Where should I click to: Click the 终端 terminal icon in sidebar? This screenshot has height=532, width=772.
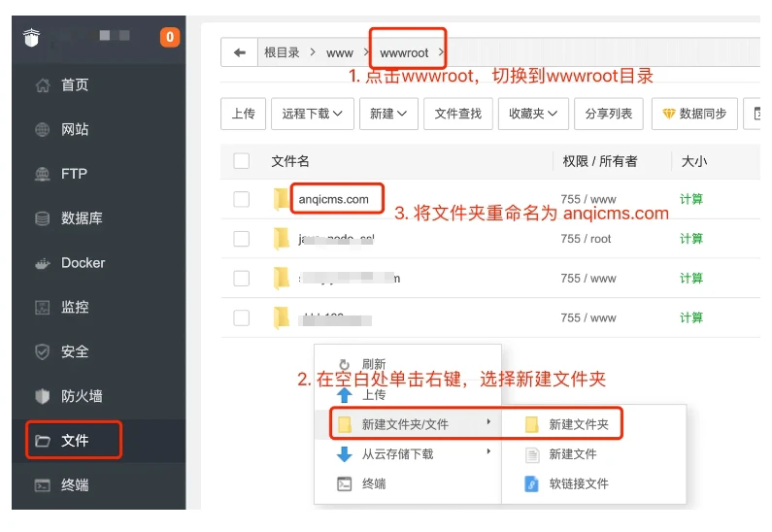42,484
